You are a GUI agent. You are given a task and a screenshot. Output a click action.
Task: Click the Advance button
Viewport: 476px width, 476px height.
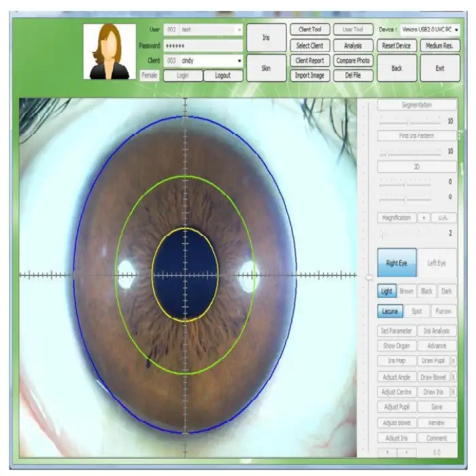437,345
